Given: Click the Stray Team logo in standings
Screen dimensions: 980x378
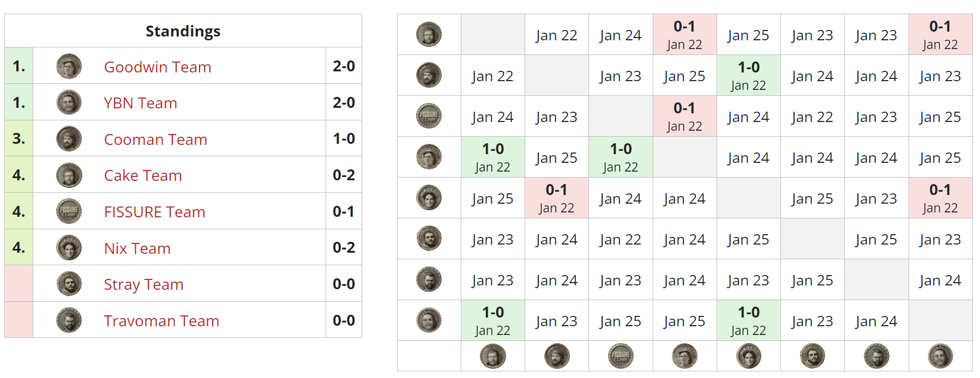Looking at the screenshot, I should pos(69,284).
